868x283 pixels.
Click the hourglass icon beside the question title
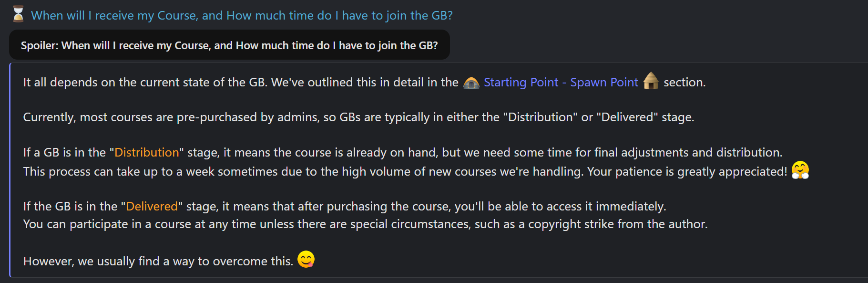(18, 14)
